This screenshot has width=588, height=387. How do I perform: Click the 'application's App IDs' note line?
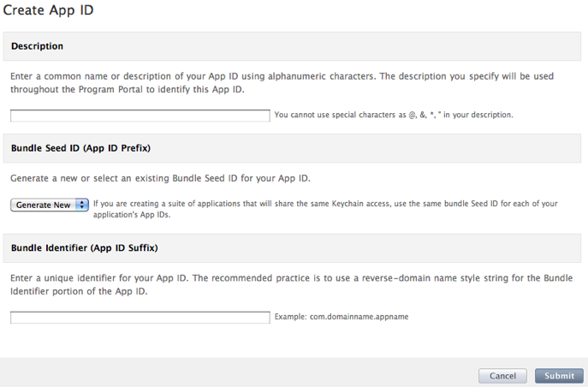pyautogui.click(x=132, y=215)
